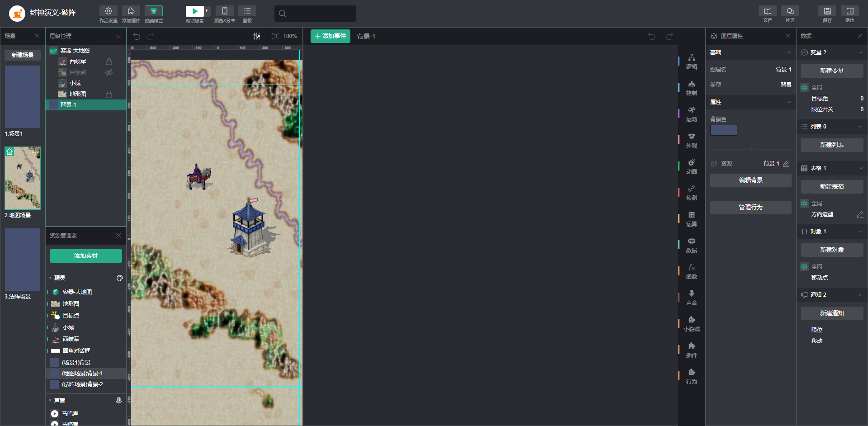The image size is (868, 426).
Task: Open the 函数 functions blocks category
Action: coord(692,272)
